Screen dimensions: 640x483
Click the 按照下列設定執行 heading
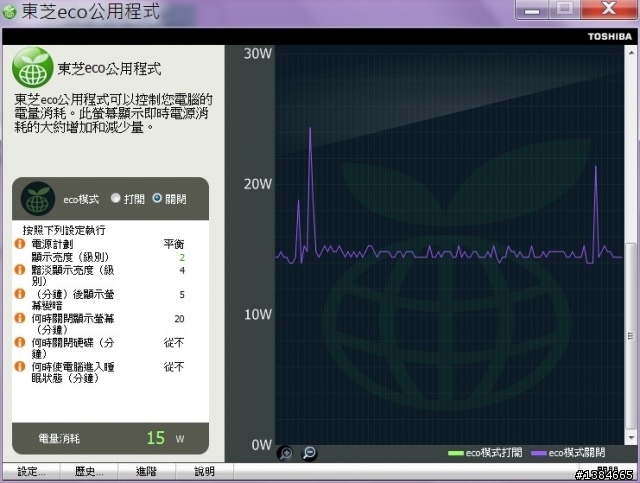pyautogui.click(x=64, y=230)
